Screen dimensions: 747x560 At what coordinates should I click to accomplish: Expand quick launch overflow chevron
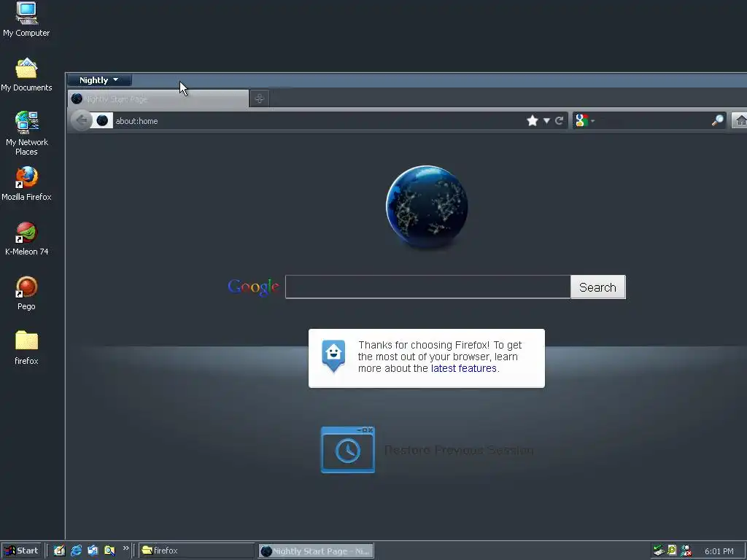(125, 548)
